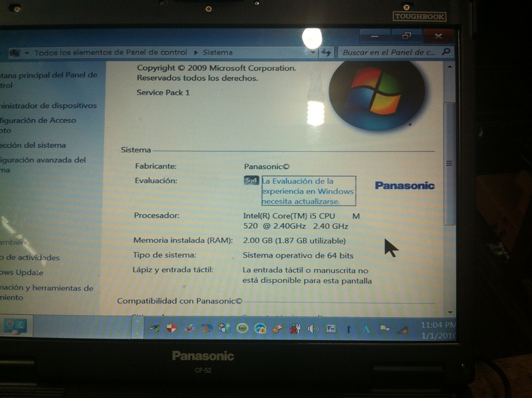Open 'Configuración avanzada del sistema' link

coord(43,164)
